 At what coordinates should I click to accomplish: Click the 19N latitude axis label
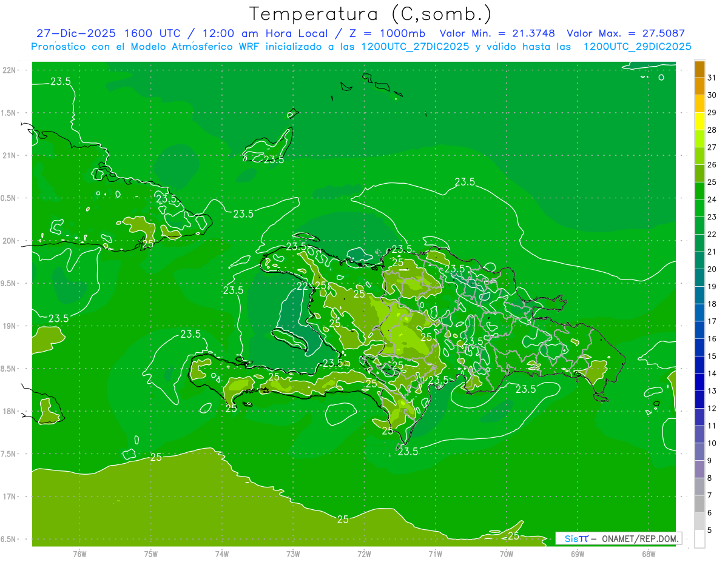[10, 326]
